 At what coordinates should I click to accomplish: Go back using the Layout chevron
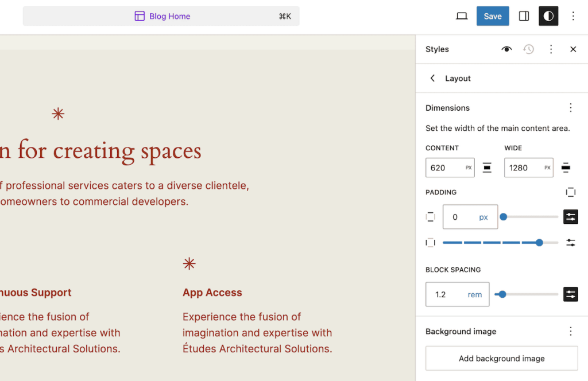(x=432, y=78)
